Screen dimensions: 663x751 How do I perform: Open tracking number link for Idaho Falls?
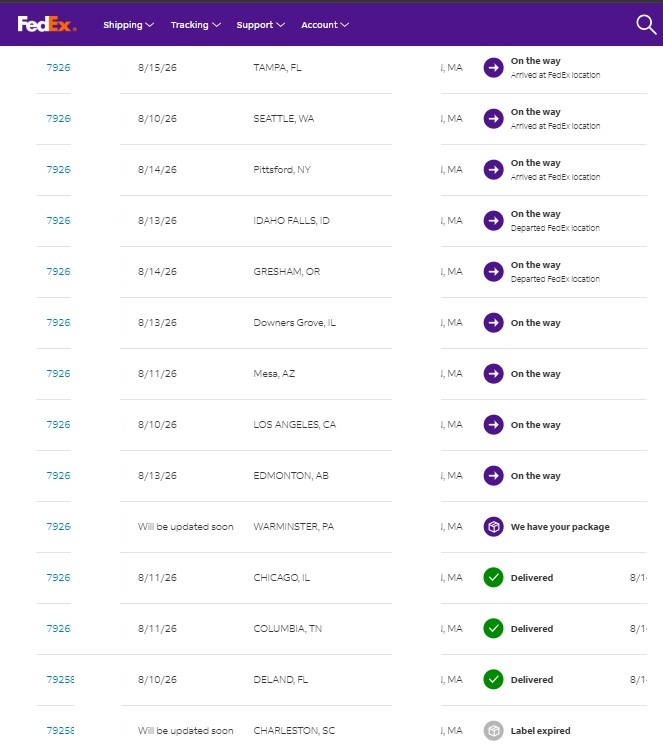[58, 220]
